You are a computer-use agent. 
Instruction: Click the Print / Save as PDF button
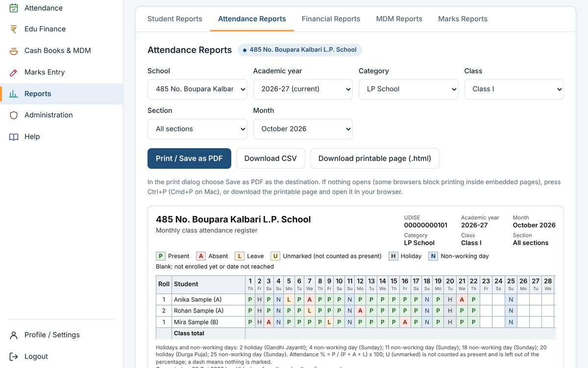coord(189,158)
